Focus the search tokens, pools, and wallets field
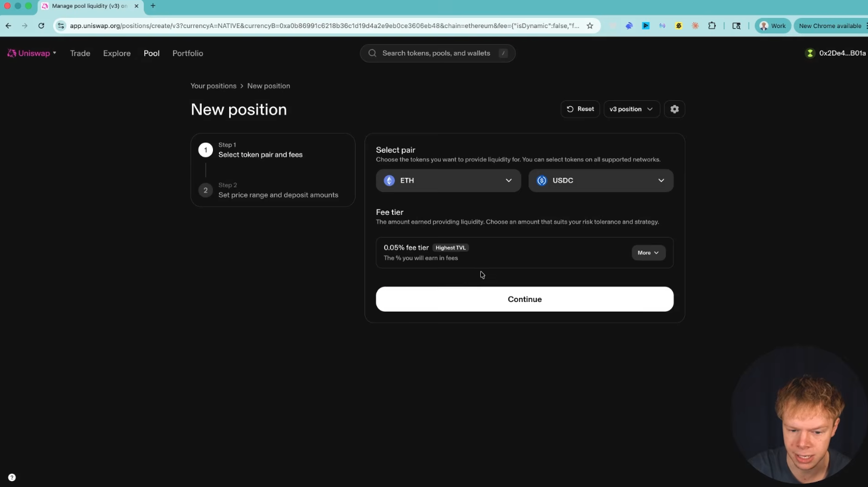The height and width of the screenshot is (487, 868). pyautogui.click(x=437, y=53)
